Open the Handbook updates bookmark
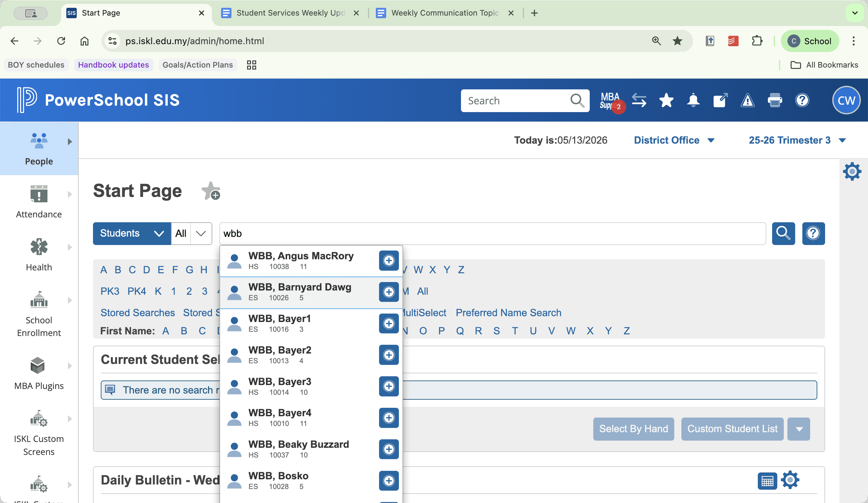Screen dimensions: 868x503 click(x=113, y=65)
